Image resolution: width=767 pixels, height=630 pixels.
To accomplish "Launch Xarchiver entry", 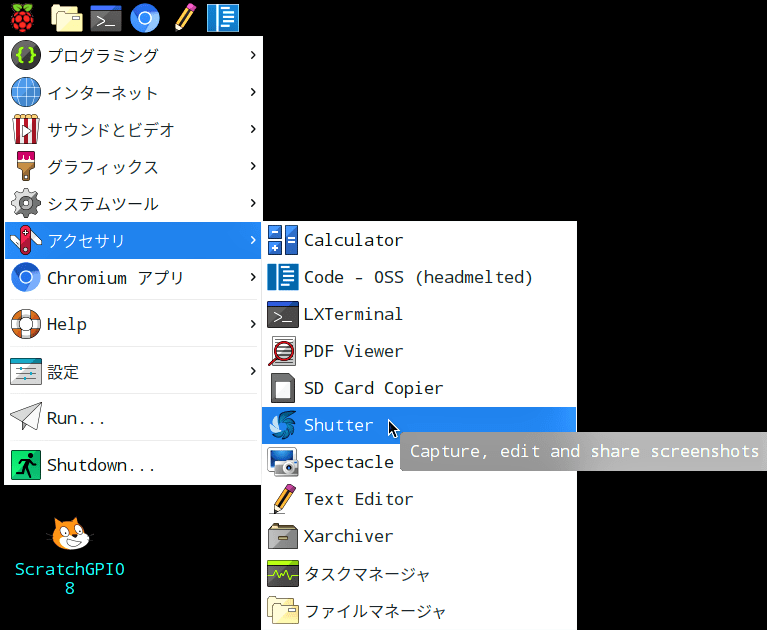I will click(419, 536).
